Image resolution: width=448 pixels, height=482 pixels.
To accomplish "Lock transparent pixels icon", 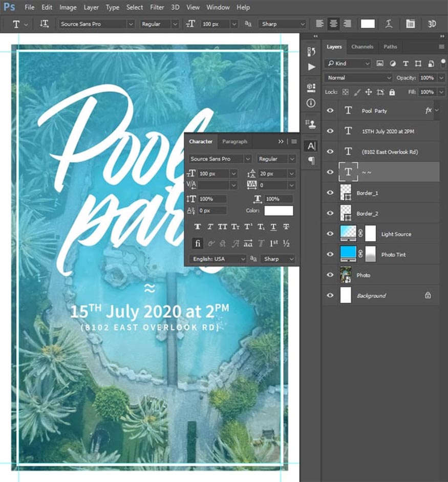I will pos(346,92).
